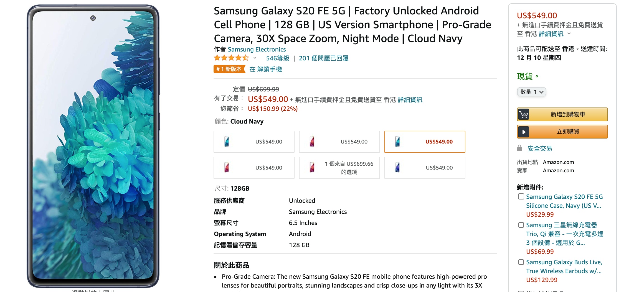Enable the Galaxy Buds Live add-on checkbox
The width and height of the screenshot is (644, 292).
(521, 262)
